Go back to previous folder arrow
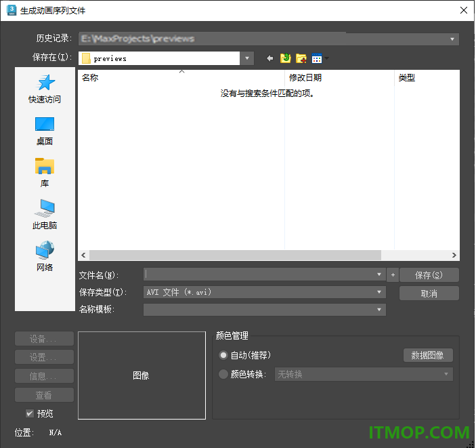This screenshot has width=476, height=448. [269, 58]
